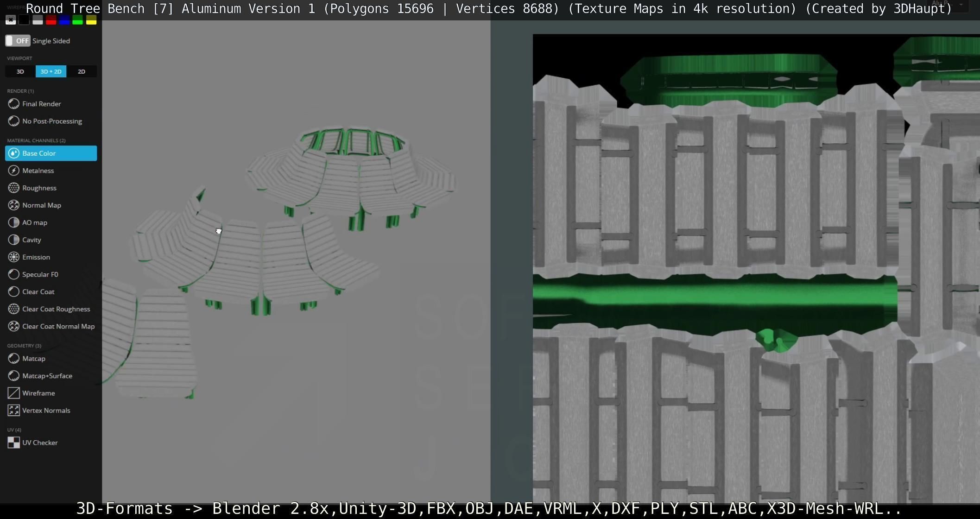
Task: Click the Emission channel icon
Action: pyautogui.click(x=14, y=257)
